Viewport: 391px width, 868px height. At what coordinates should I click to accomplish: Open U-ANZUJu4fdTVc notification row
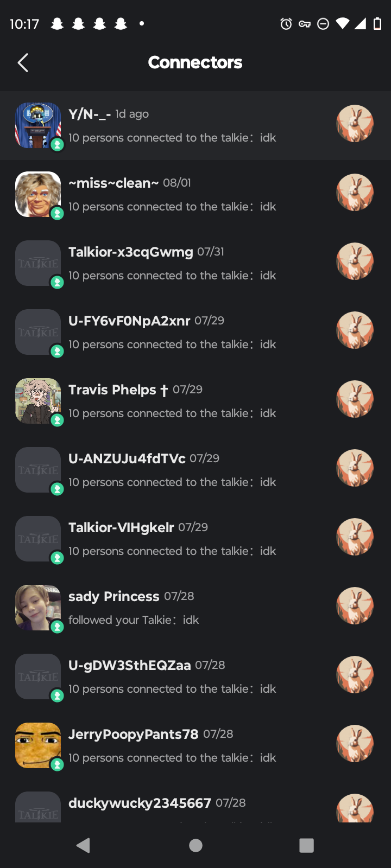195,470
